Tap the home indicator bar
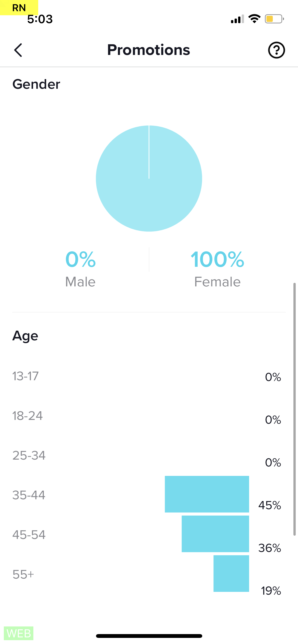This screenshot has height=644, width=298. [x=149, y=636]
